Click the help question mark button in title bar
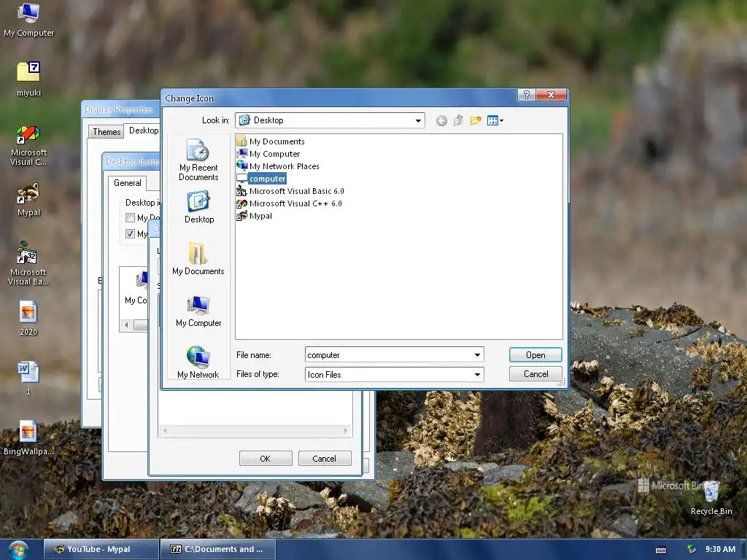This screenshot has width=747, height=560. point(527,95)
